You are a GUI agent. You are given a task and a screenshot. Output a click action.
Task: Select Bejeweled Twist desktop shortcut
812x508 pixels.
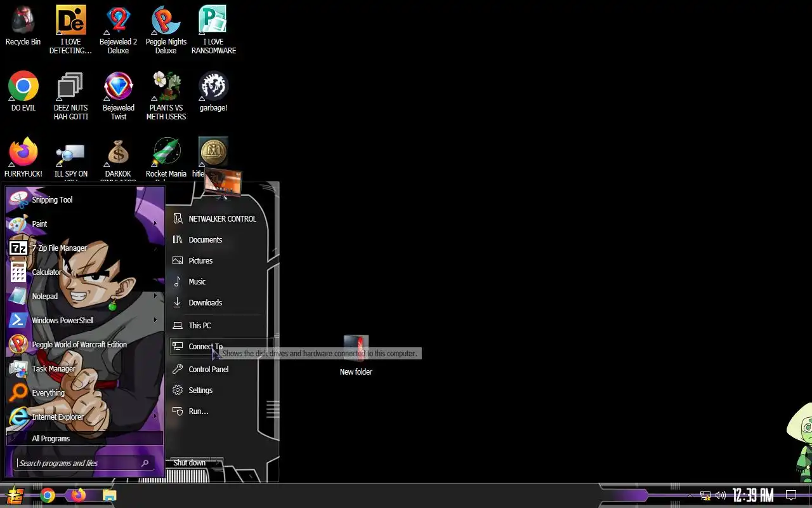118,97
